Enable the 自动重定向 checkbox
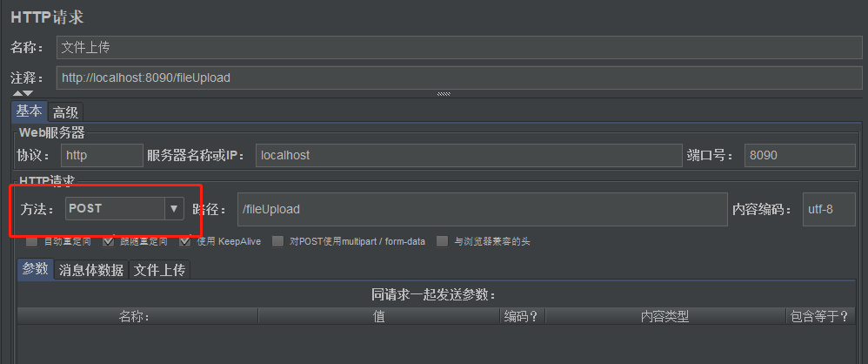This screenshot has width=868, height=364. pos(33,241)
